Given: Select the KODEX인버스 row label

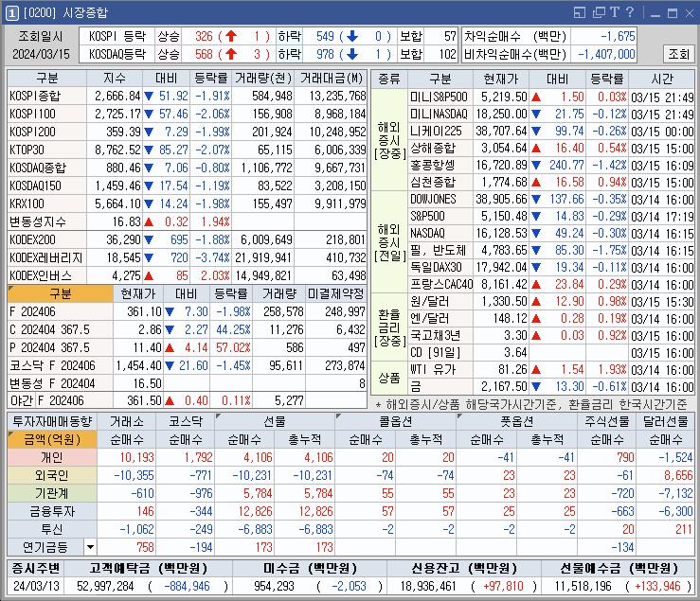Looking at the screenshot, I should pos(46,275).
